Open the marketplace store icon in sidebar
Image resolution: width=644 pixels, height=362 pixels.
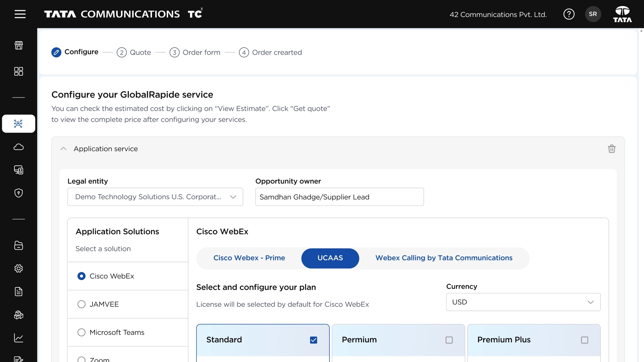19,45
